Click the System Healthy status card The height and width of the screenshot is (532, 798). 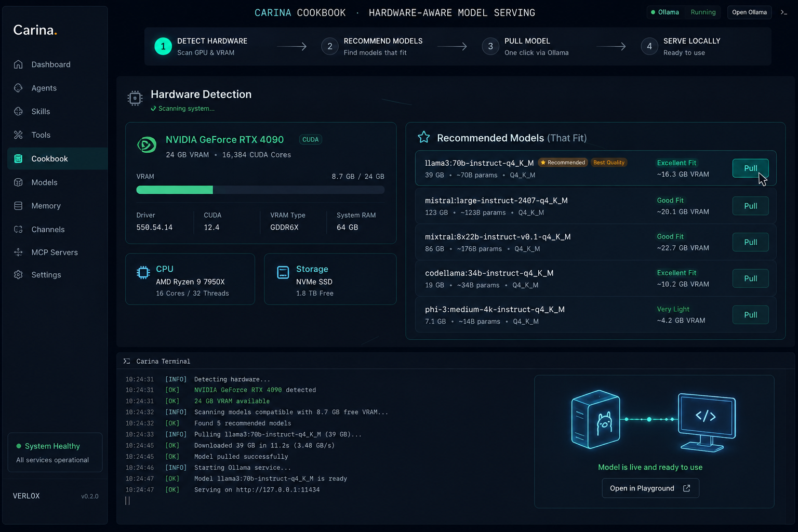point(55,453)
